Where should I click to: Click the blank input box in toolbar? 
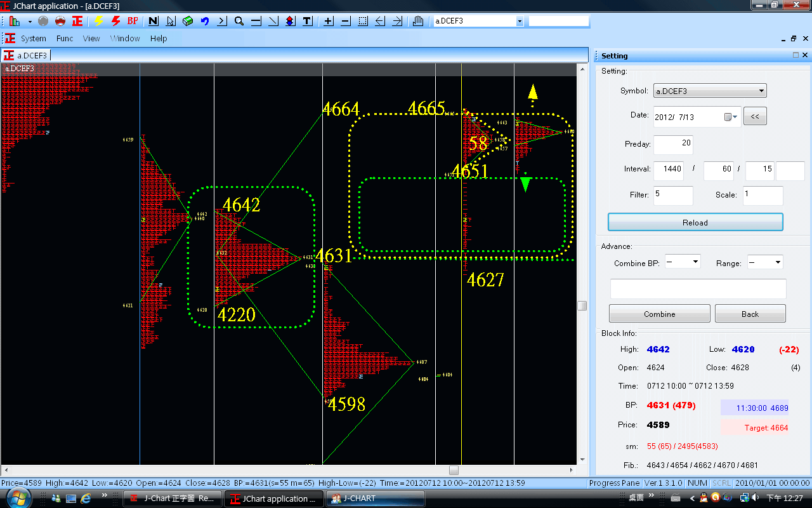pyautogui.click(x=559, y=21)
